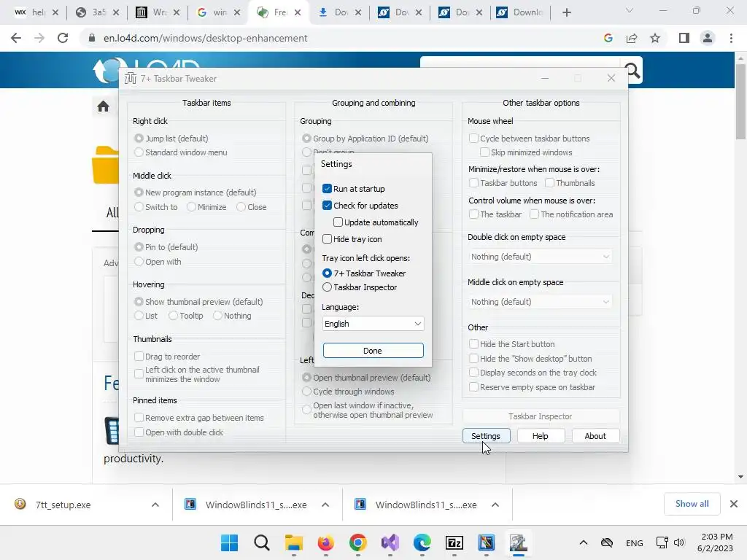Switch to the 3a5 browser tab
Screen dimensions: 747x560
pyautogui.click(x=91, y=12)
